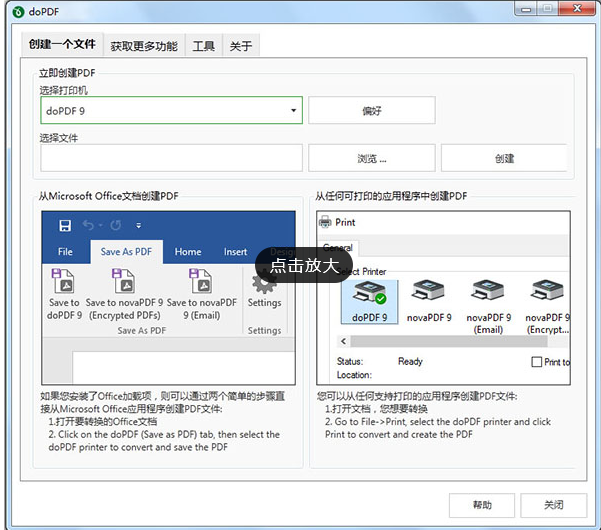Open the 工具 tab

(x=203, y=46)
